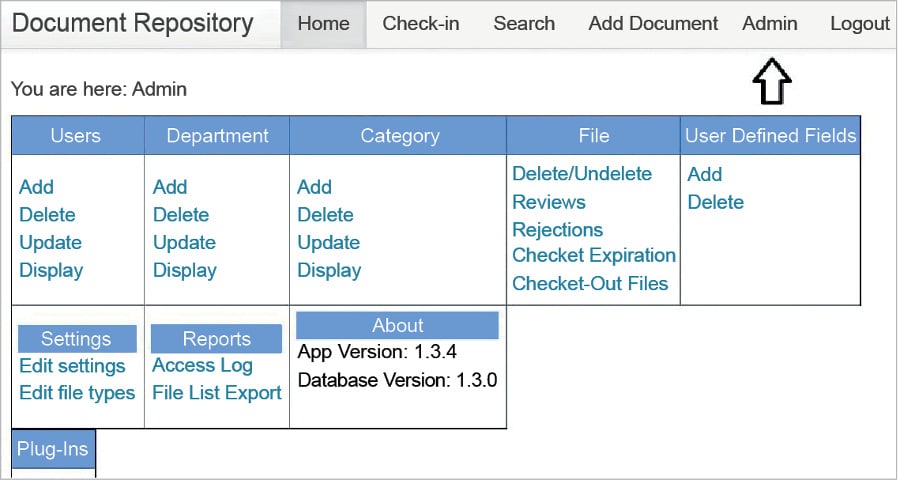Open the Delete/Undelete file link
Screen dimensions: 900x480
coord(582,174)
